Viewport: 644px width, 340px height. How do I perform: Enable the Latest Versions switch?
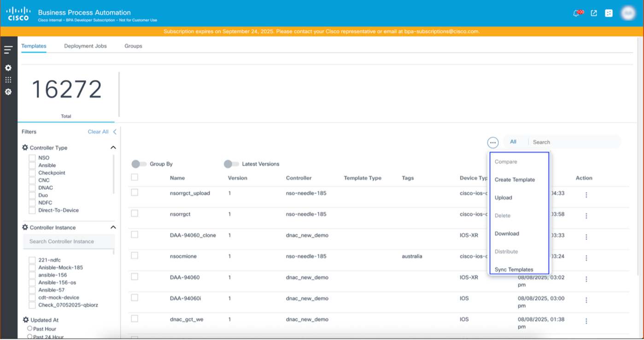coord(231,164)
